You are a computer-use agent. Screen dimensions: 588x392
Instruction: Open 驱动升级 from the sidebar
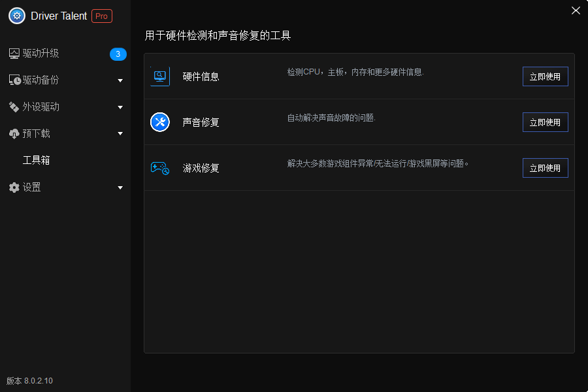point(39,54)
